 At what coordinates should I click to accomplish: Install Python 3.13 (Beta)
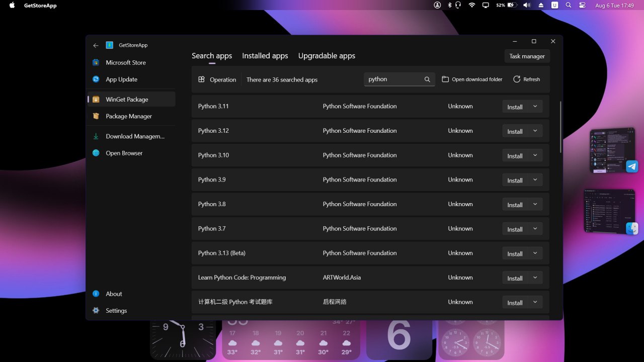(515, 254)
